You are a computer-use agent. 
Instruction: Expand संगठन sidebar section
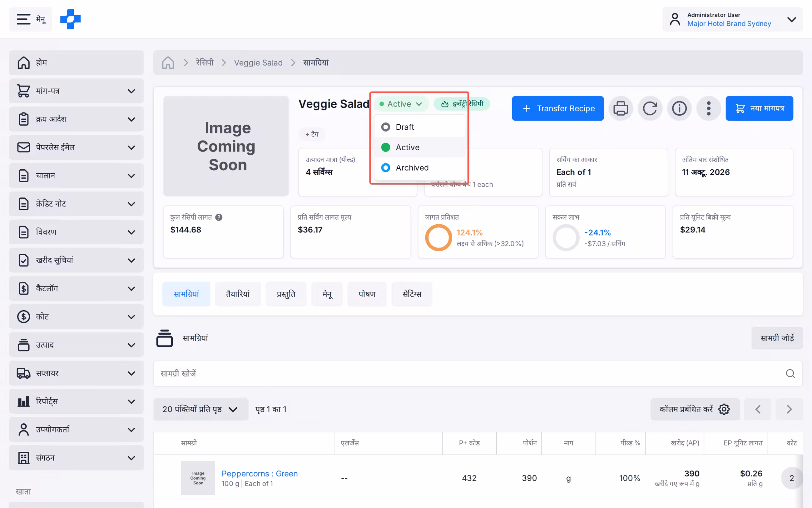(x=77, y=458)
